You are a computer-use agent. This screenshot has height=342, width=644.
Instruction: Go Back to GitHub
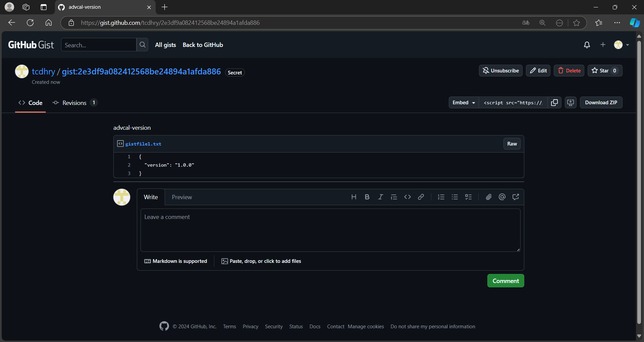point(203,45)
